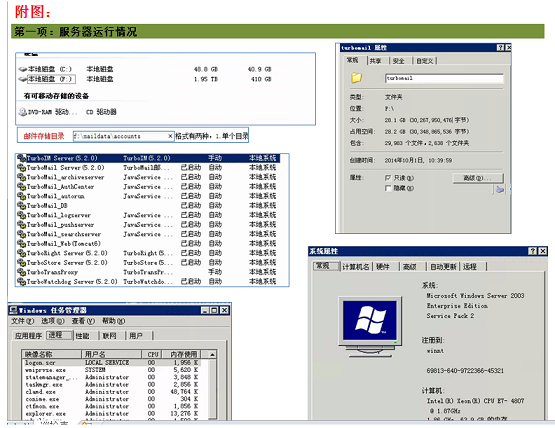Select the DVD-RAM drive icon
The width and height of the screenshot is (555, 428).
22,112
